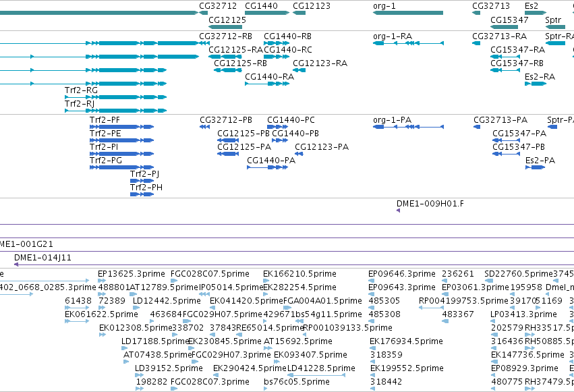The image size is (574, 392).
Task: Select the CG12125 gene feature
Action: pyautogui.click(x=225, y=27)
